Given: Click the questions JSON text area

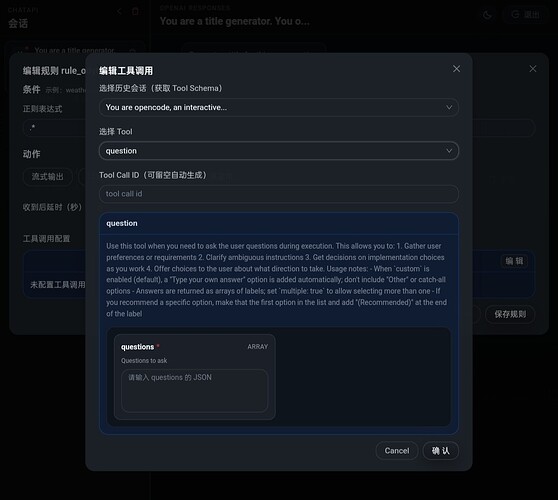Looking at the screenshot, I should click(194, 391).
